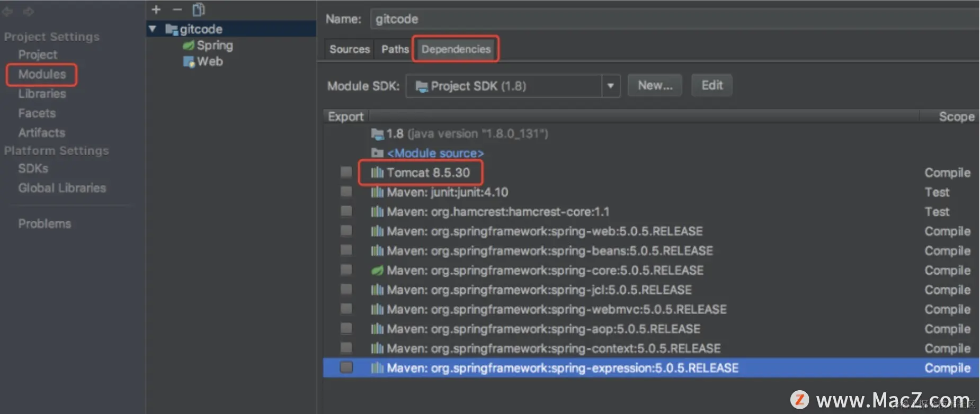The height and width of the screenshot is (414, 980).
Task: Select the Spring facet tree item
Action: [215, 46]
